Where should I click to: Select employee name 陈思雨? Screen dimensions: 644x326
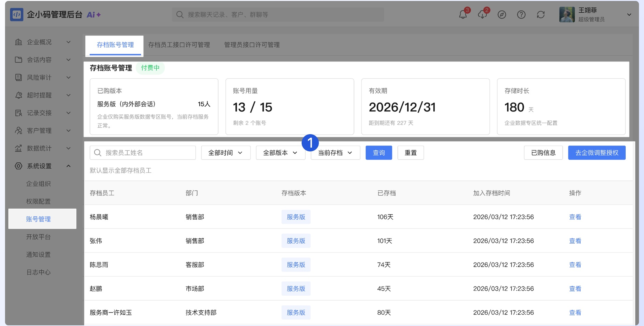pyautogui.click(x=99, y=265)
